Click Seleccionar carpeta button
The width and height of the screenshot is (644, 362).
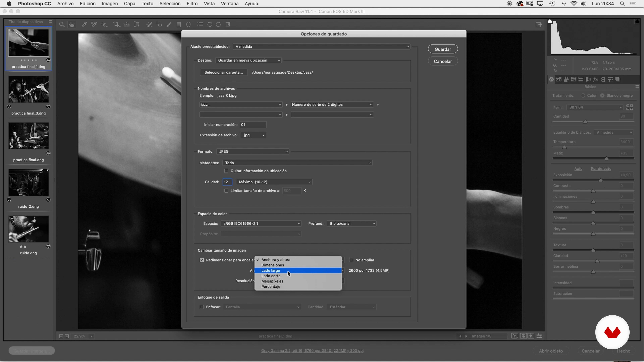(x=224, y=72)
